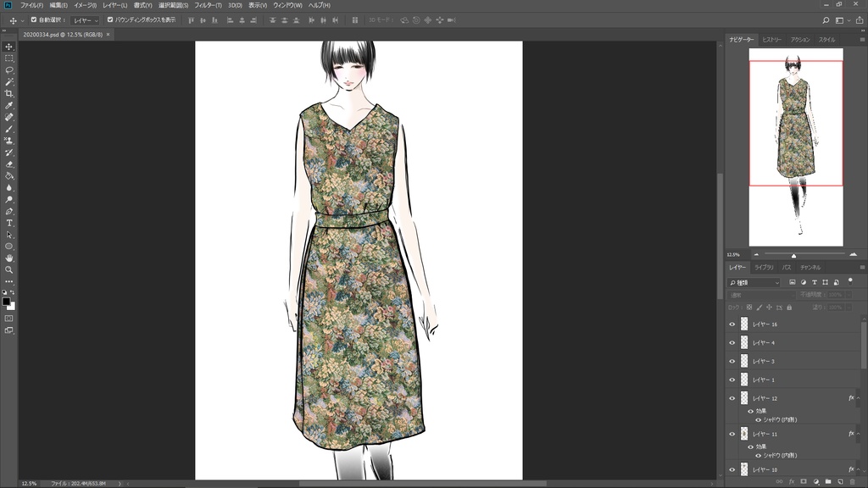This screenshot has width=868, height=488.
Task: Select the Lasso tool
Action: point(9,70)
